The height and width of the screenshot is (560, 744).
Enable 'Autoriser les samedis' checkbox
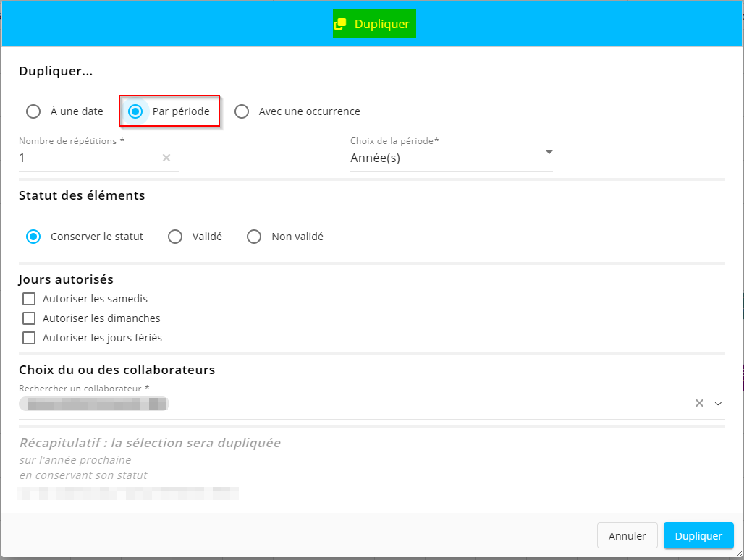click(x=29, y=299)
